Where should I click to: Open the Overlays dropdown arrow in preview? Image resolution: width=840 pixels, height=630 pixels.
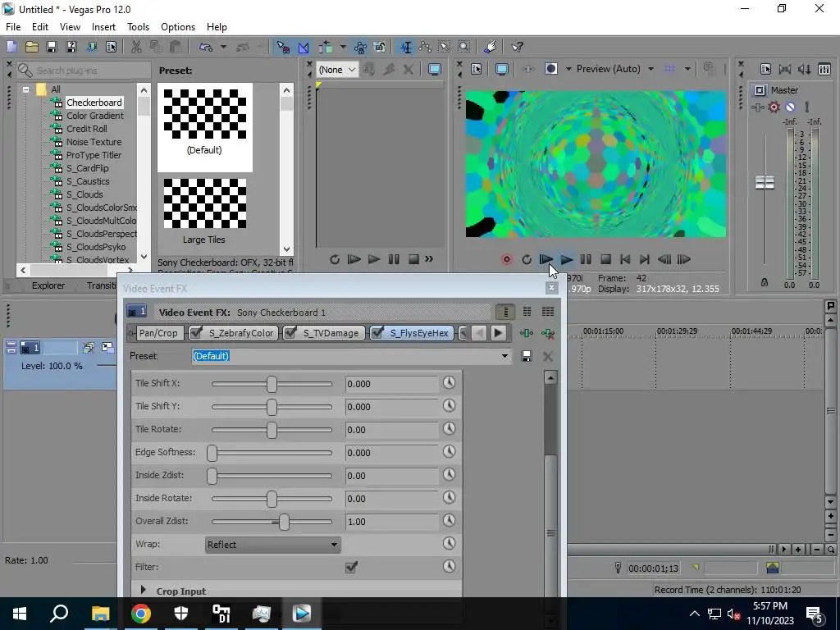tap(687, 69)
